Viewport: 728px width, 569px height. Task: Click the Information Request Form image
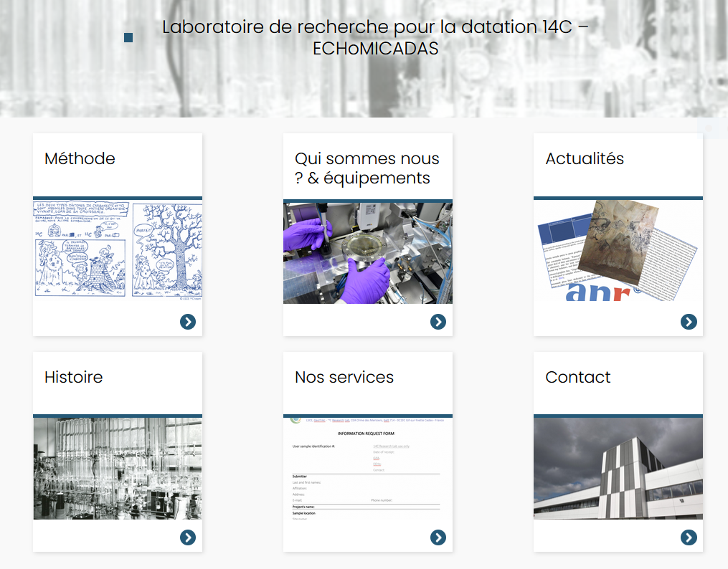(x=368, y=469)
